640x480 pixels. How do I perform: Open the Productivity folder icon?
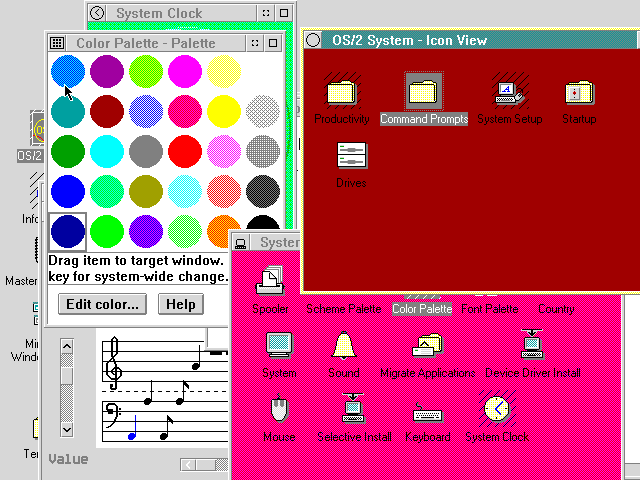click(x=342, y=91)
